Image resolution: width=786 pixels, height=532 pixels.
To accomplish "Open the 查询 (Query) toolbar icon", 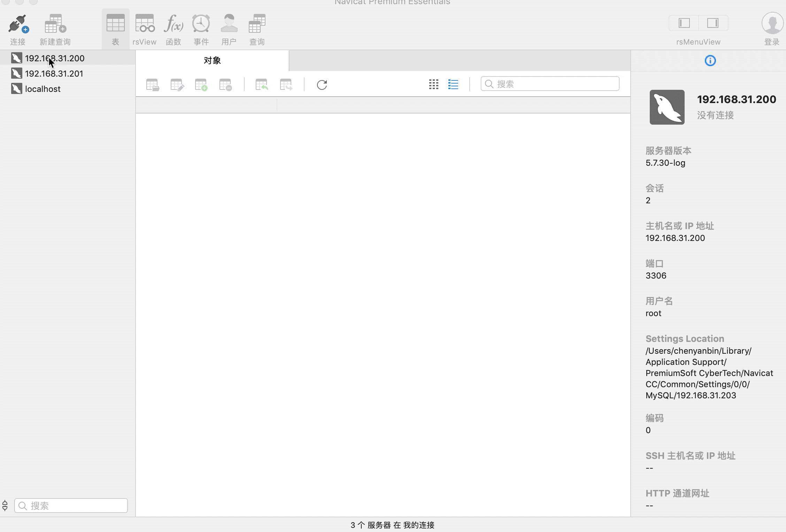I will pyautogui.click(x=257, y=23).
